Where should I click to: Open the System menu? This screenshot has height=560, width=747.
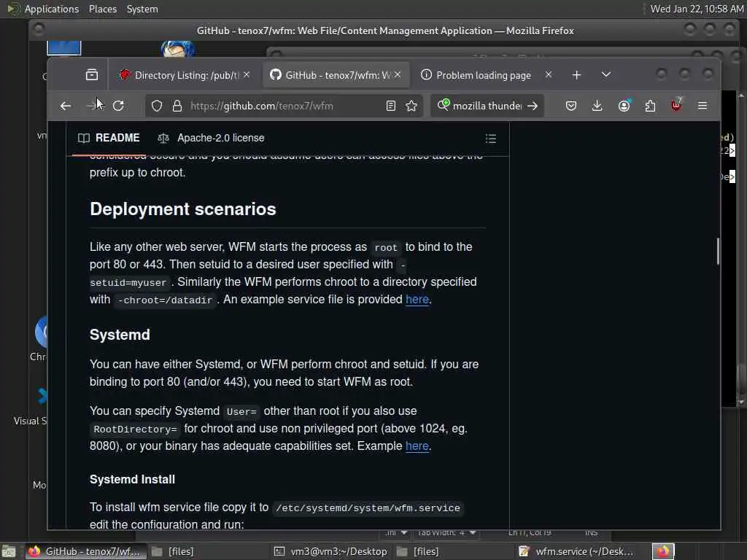coord(142,9)
